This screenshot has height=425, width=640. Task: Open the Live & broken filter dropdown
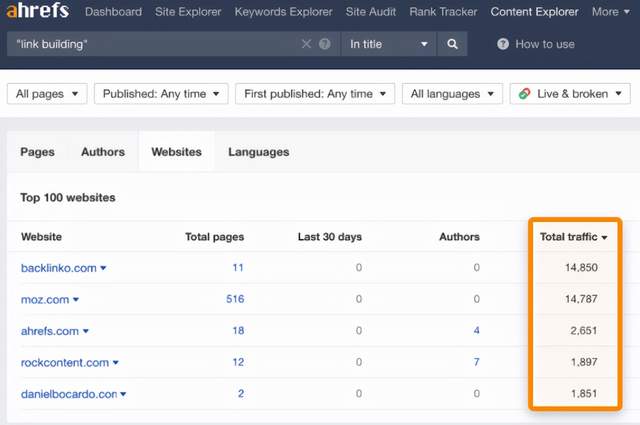pyautogui.click(x=570, y=94)
